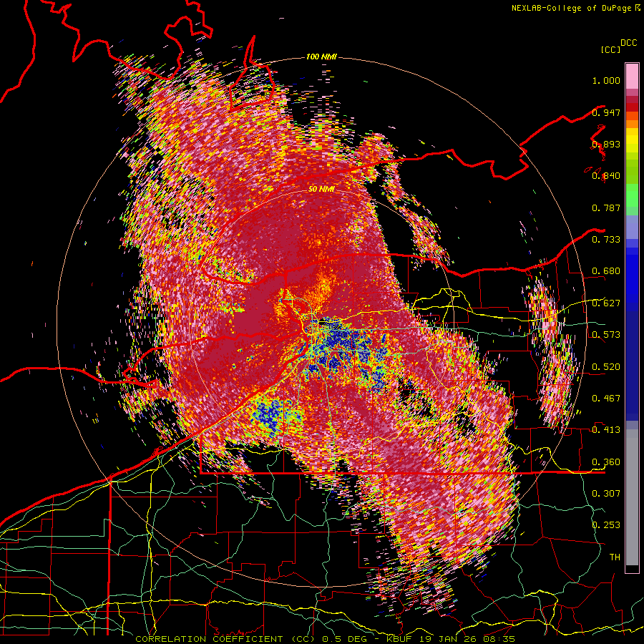
Task: Select the 0.787 scale value
Action: coord(606,208)
